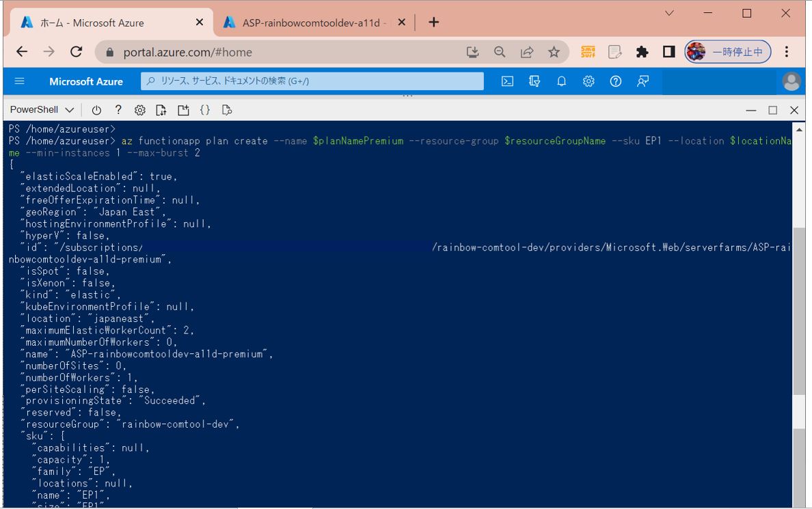Click the web preview icon
The image size is (812, 509).
click(x=227, y=110)
